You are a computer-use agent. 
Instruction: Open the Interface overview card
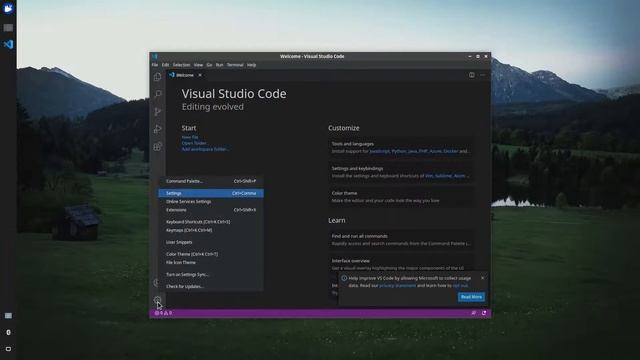(402, 264)
